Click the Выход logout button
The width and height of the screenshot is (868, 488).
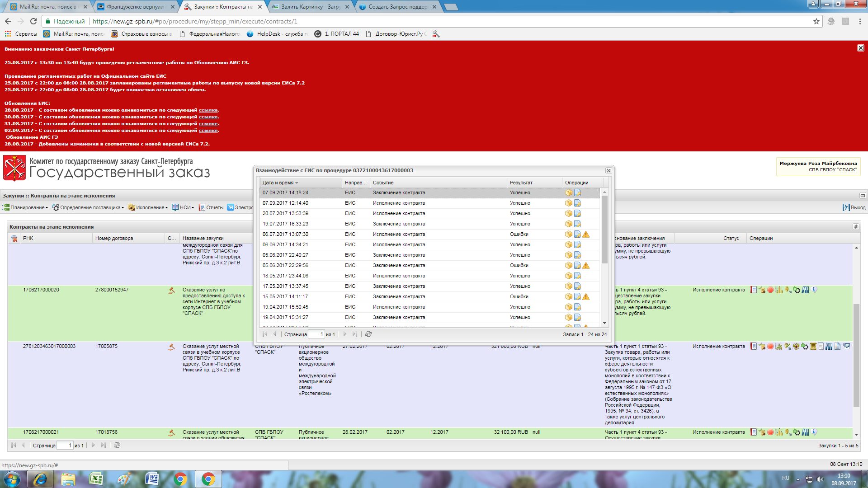pos(854,208)
